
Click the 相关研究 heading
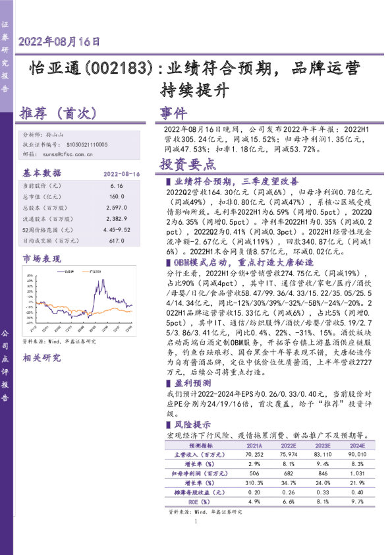tap(42, 358)
